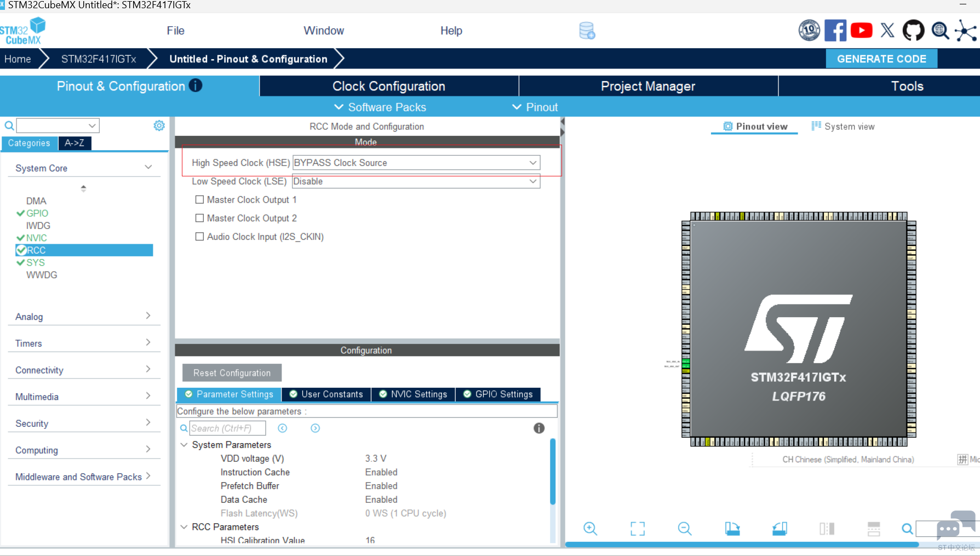Screen dimensions: 980x556
Task: Click the search icon in the categories panel
Action: 9,126
